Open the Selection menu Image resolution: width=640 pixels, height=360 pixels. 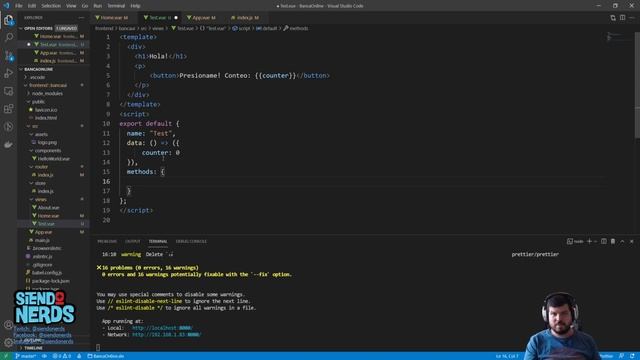51,6
